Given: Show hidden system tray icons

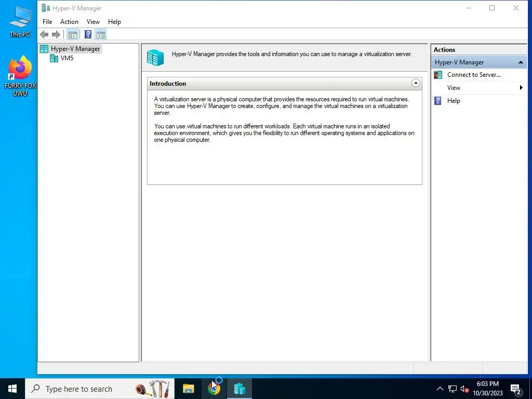Looking at the screenshot, I should point(440,389).
